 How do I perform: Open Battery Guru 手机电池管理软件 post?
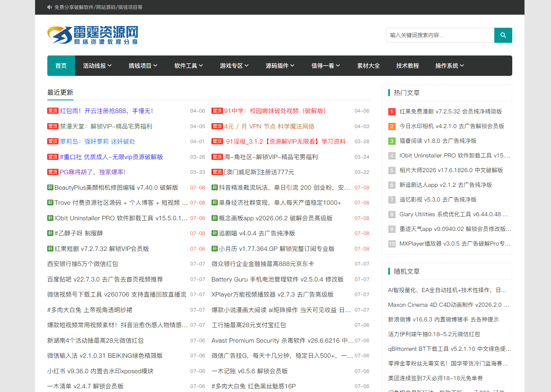(x=277, y=279)
